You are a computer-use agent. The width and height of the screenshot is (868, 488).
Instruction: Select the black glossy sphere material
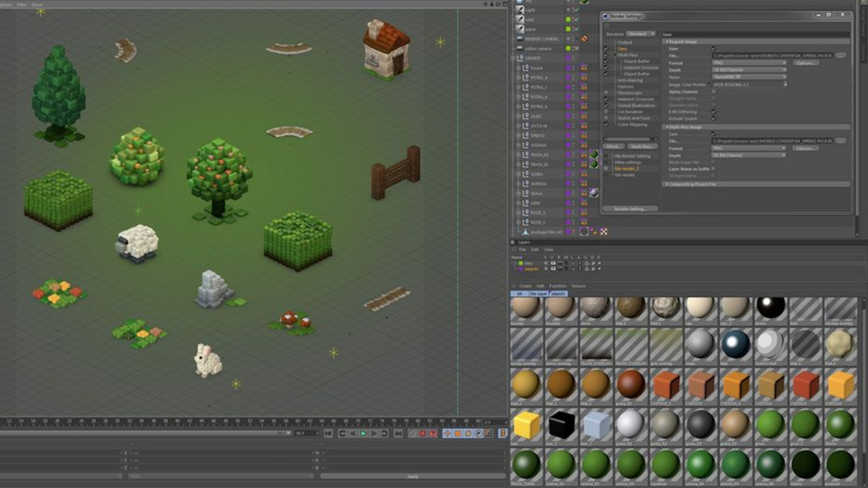click(770, 308)
